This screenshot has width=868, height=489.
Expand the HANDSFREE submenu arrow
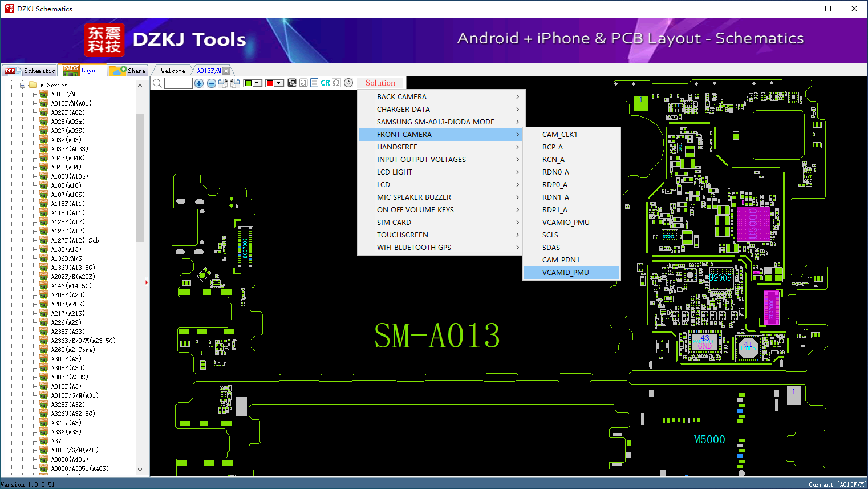click(x=517, y=147)
